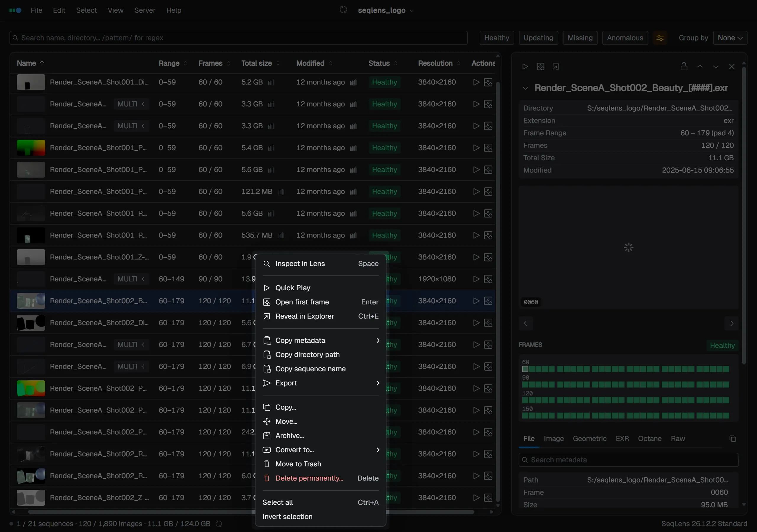Open the Server menu
The image size is (757, 532).
click(x=145, y=10)
